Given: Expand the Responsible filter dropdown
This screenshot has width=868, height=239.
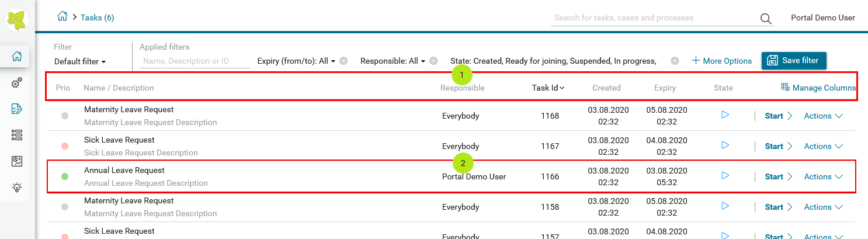Looking at the screenshot, I should coord(393,61).
